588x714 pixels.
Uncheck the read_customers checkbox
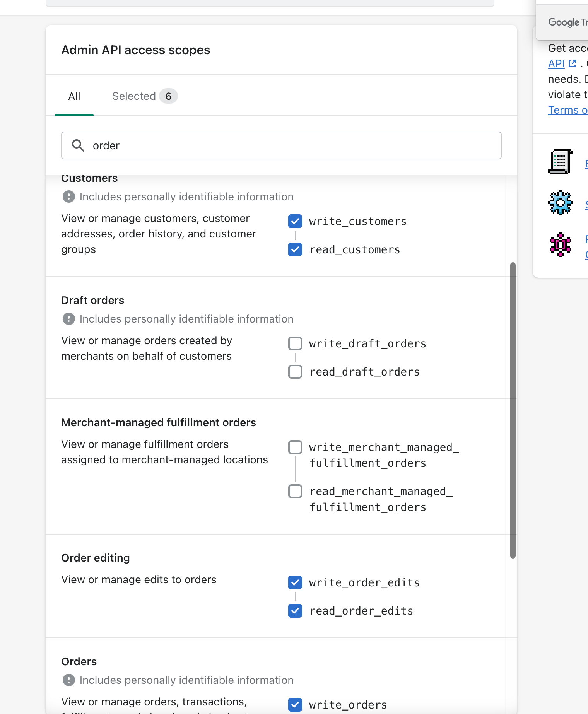295,249
